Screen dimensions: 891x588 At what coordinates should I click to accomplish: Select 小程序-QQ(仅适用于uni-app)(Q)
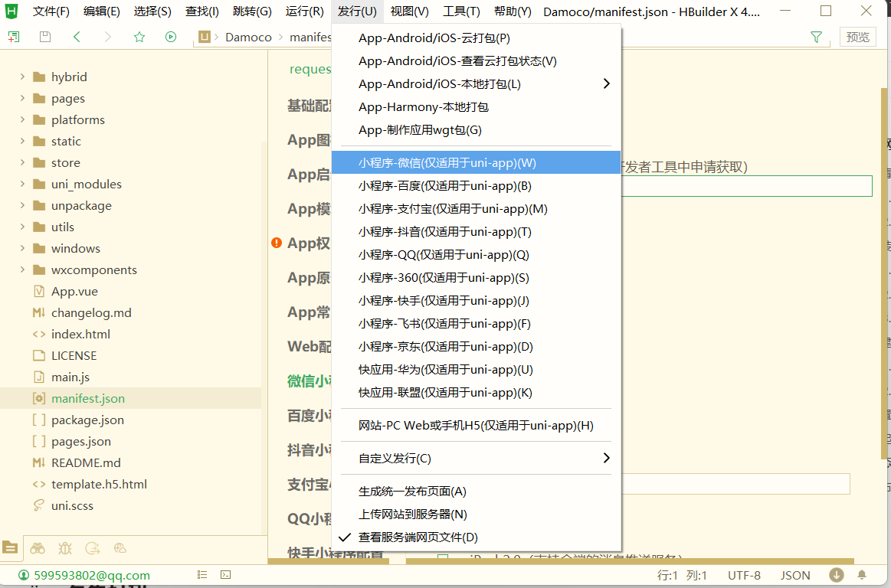click(477, 254)
